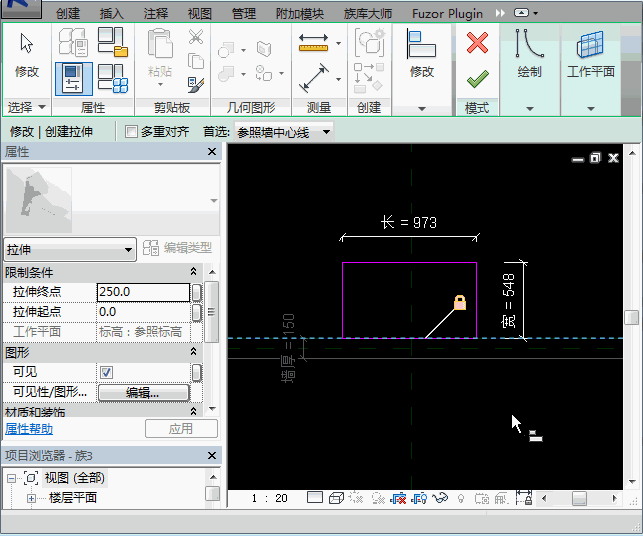
Task: Click the 编辑... visibility button
Action: tap(142, 393)
